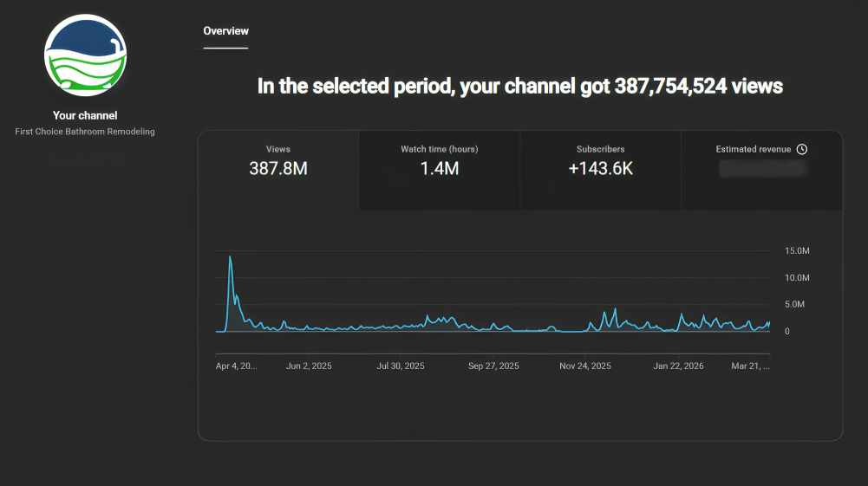Click the 387.8M views value
This screenshot has width=868, height=486.
[278, 169]
